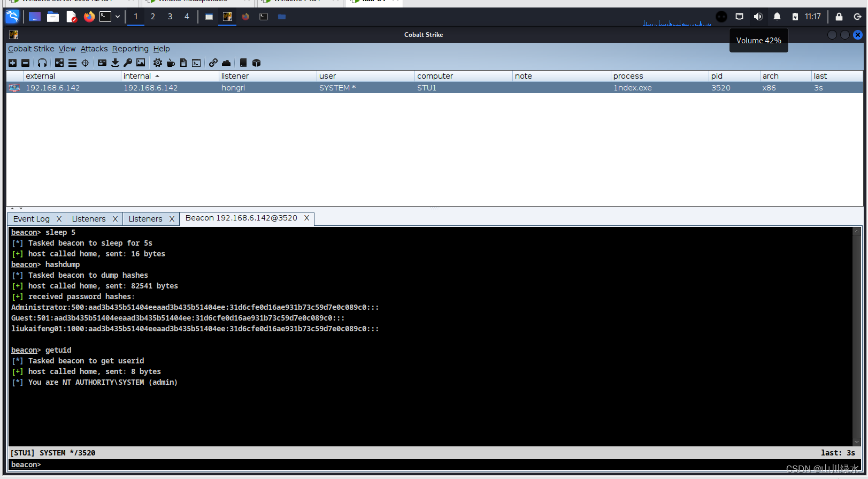Open keystrokes viewer via key icon

point(128,63)
